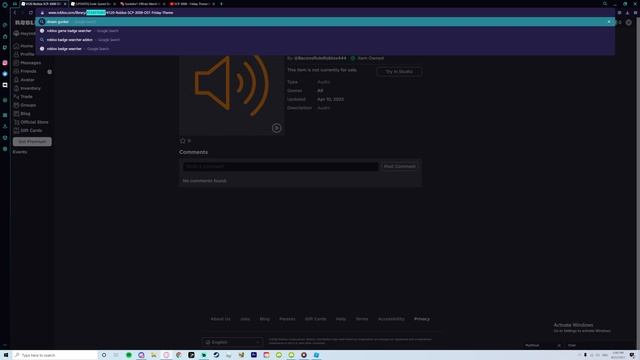Viewport: 640px width, 360px height.
Task: Click the orange speaker audio thumbnail
Action: [x=231, y=85]
